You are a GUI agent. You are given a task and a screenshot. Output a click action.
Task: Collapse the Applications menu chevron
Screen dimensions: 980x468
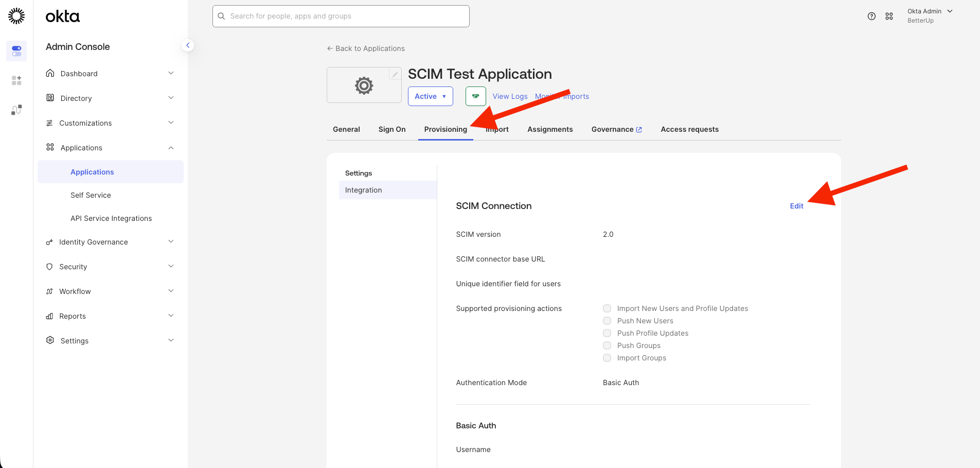[x=171, y=148]
